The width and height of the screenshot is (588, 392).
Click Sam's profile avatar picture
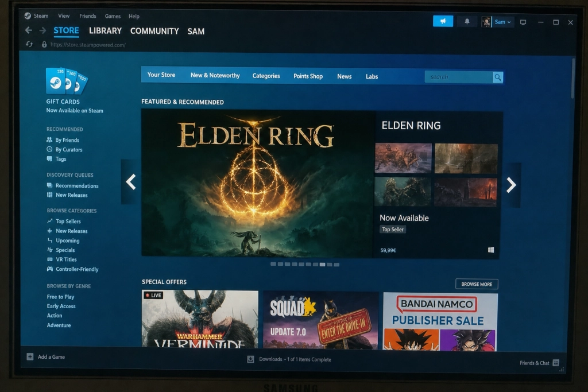(486, 22)
